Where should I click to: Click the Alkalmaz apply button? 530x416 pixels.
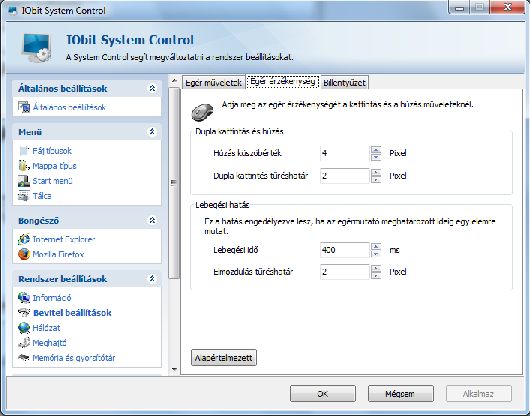(478, 394)
